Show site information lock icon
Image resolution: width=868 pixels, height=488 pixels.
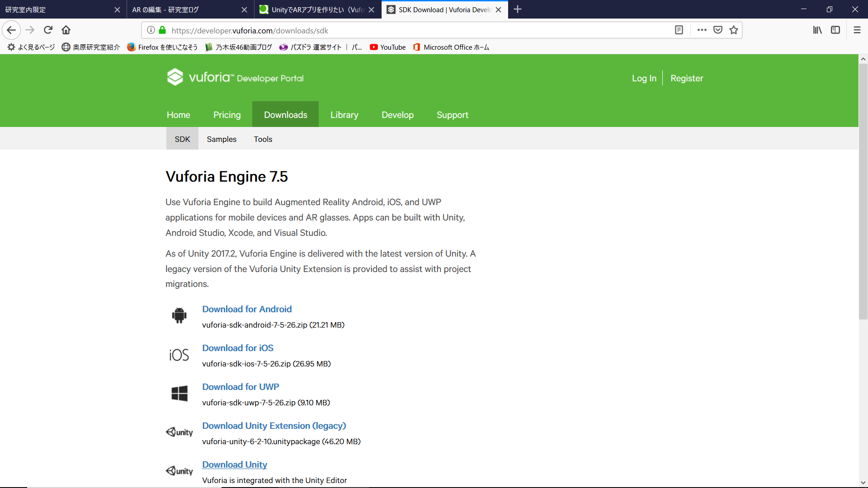(x=162, y=30)
